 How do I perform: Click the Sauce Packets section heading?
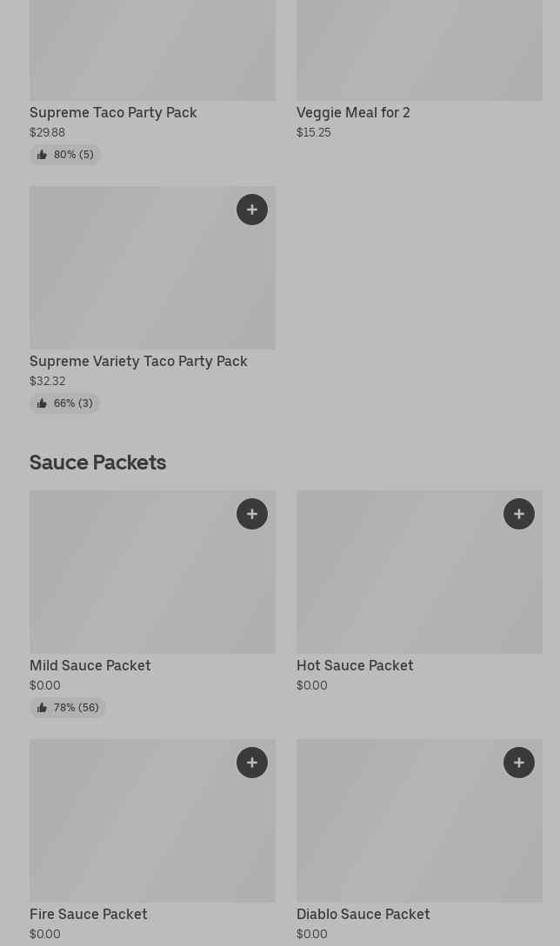tap(98, 462)
